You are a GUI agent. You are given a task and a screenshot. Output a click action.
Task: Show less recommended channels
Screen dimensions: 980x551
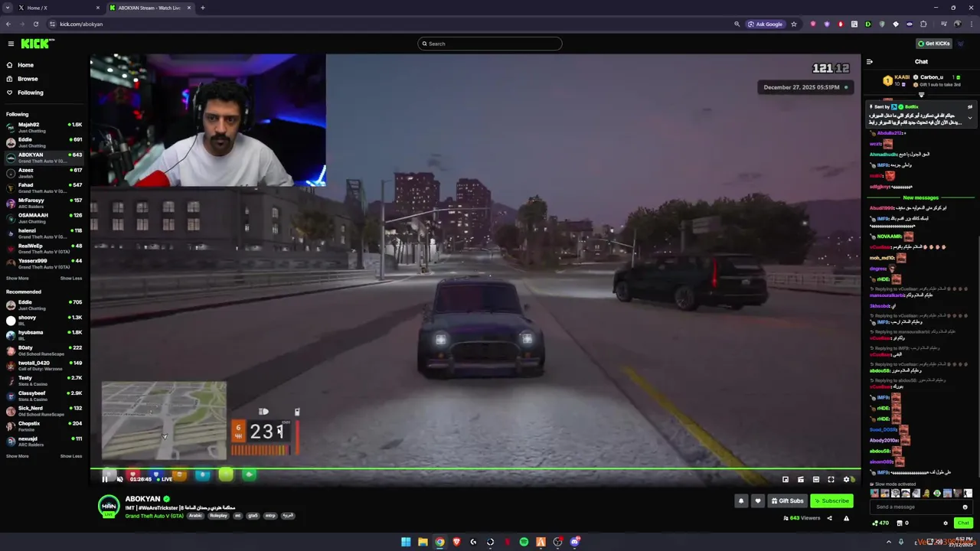point(71,456)
